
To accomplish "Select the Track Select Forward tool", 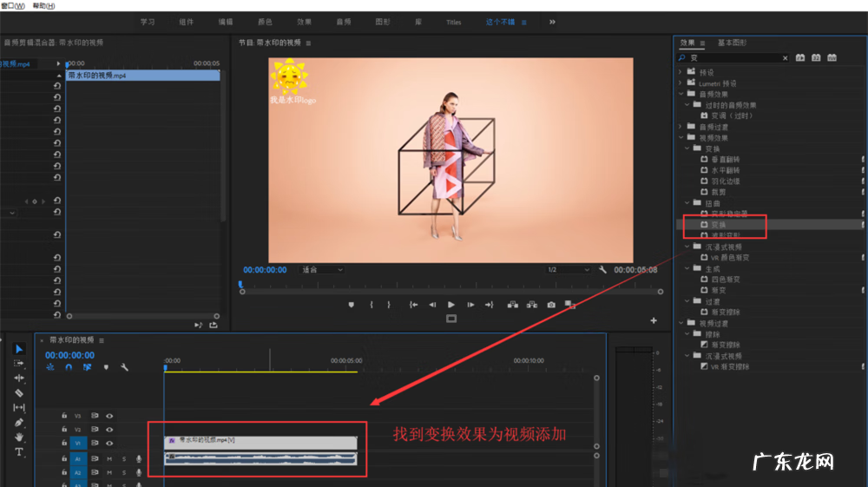I will pyautogui.click(x=19, y=363).
